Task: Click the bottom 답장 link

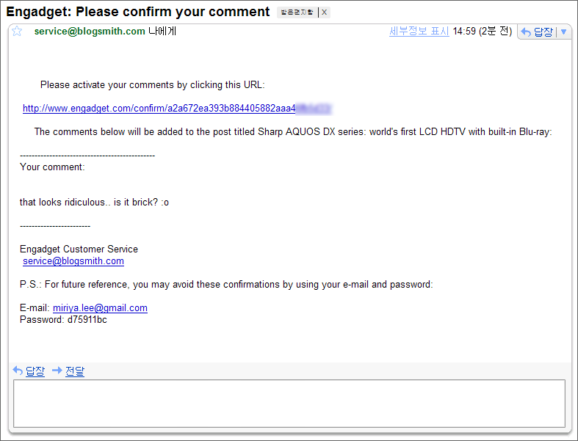Action: pos(35,371)
